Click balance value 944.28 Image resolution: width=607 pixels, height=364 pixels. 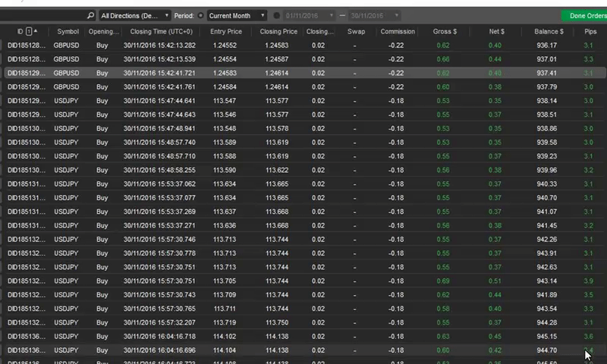(x=546, y=322)
